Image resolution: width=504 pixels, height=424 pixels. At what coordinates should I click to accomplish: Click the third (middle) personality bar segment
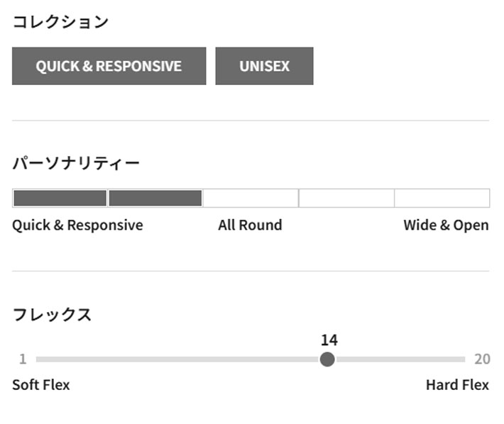(251, 198)
